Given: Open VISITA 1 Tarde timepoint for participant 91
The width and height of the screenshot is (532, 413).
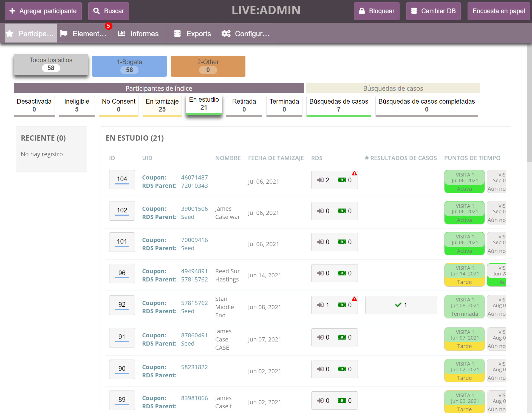Looking at the screenshot, I should pyautogui.click(x=464, y=339).
